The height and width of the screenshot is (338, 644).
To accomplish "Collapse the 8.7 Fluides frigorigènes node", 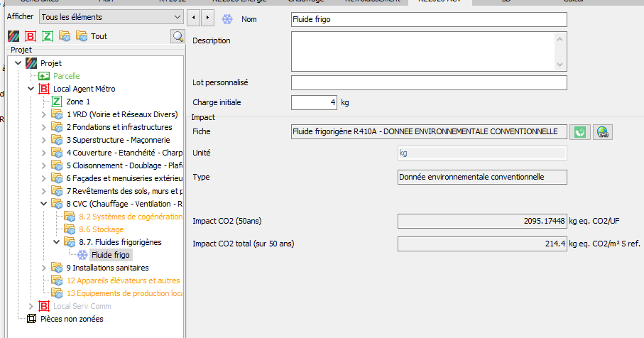I will 56,242.
